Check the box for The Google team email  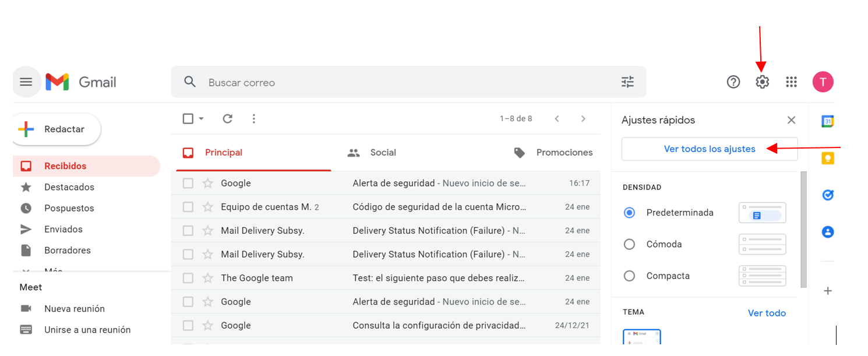tap(188, 279)
